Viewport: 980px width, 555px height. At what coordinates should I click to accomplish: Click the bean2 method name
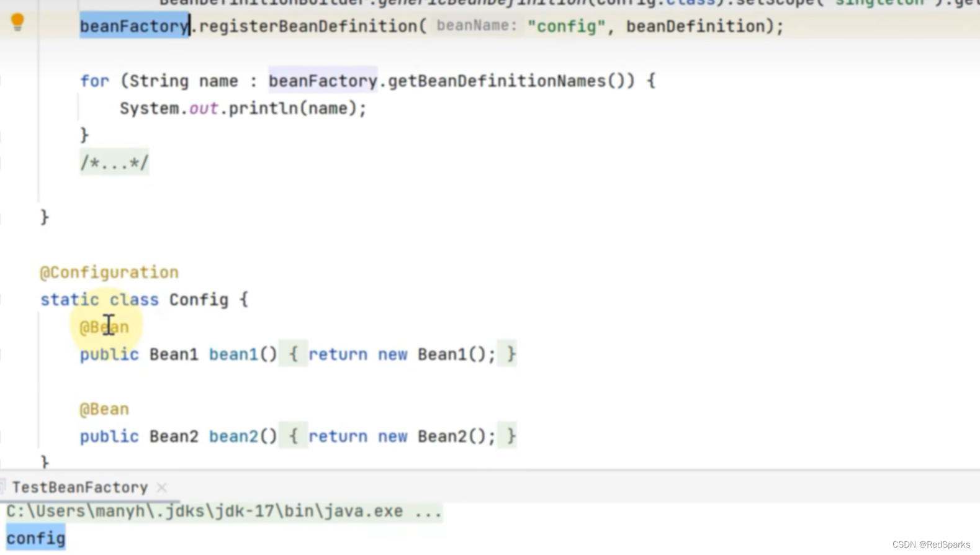coord(233,436)
